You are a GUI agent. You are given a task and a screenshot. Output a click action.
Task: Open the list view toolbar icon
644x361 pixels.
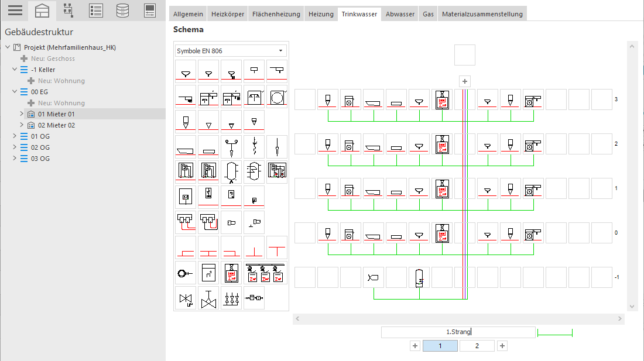point(95,11)
